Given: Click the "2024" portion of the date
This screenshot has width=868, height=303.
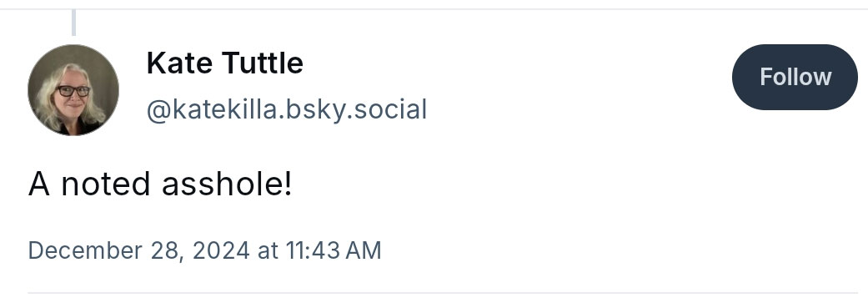Looking at the screenshot, I should coord(221,250).
